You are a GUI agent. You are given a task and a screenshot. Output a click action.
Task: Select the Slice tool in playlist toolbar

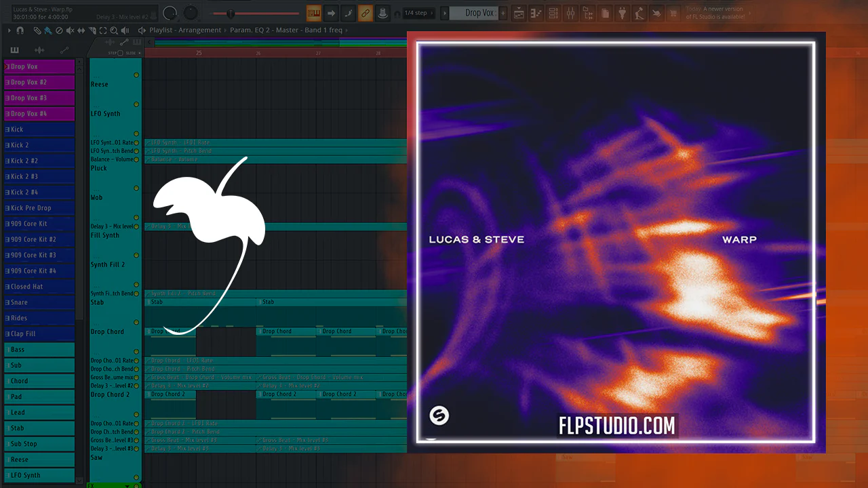point(92,30)
